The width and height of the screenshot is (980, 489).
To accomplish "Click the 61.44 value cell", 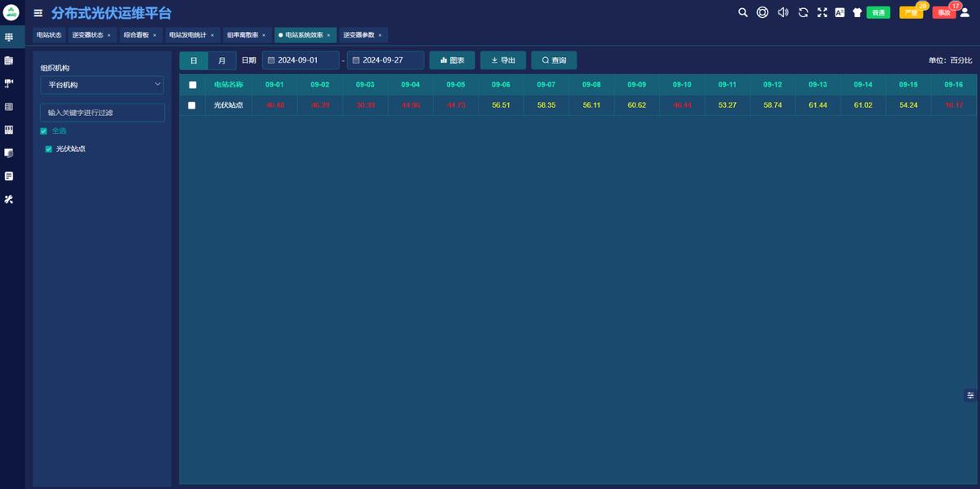I will click(818, 105).
